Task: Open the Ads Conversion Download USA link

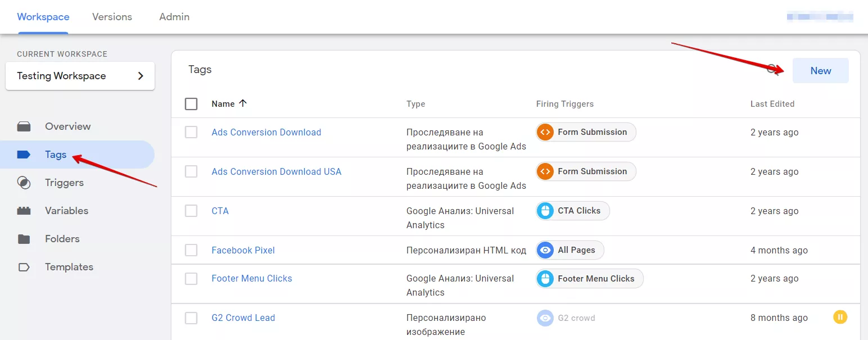Action: click(x=277, y=171)
